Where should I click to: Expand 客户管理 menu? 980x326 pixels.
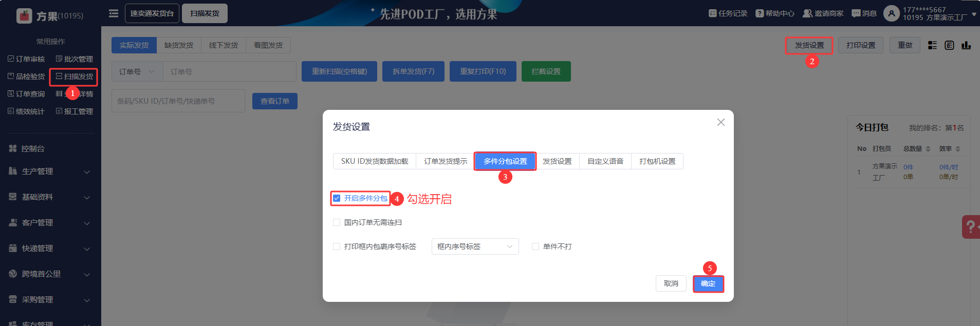(50, 223)
